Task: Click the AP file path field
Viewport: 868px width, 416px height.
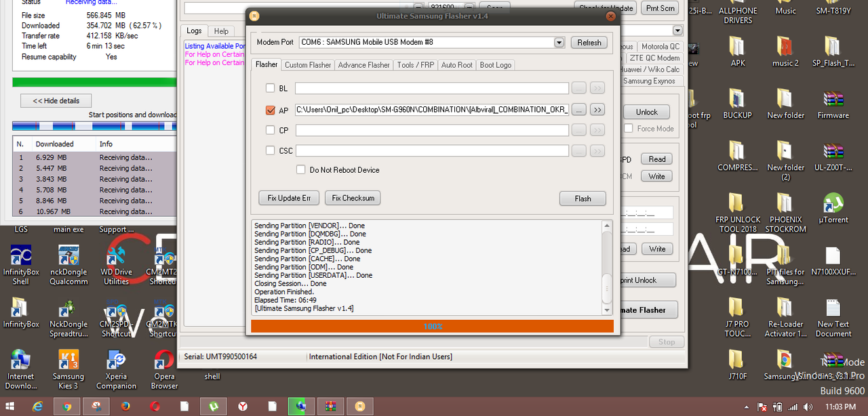Action: [433, 110]
